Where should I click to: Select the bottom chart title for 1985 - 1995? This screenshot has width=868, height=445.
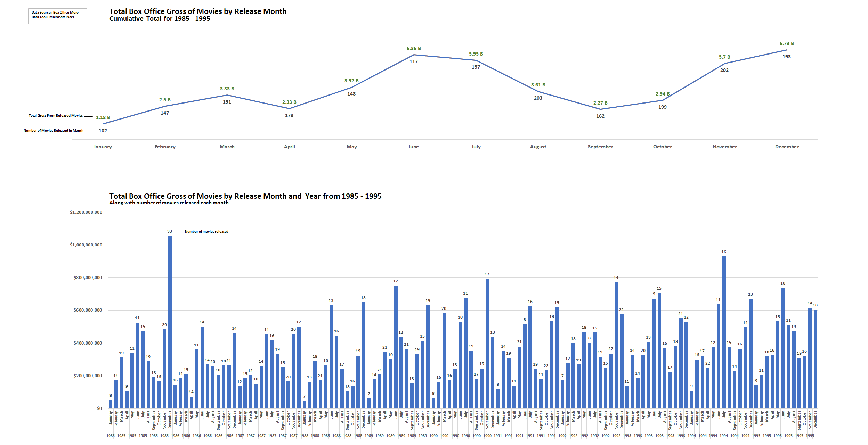[245, 196]
